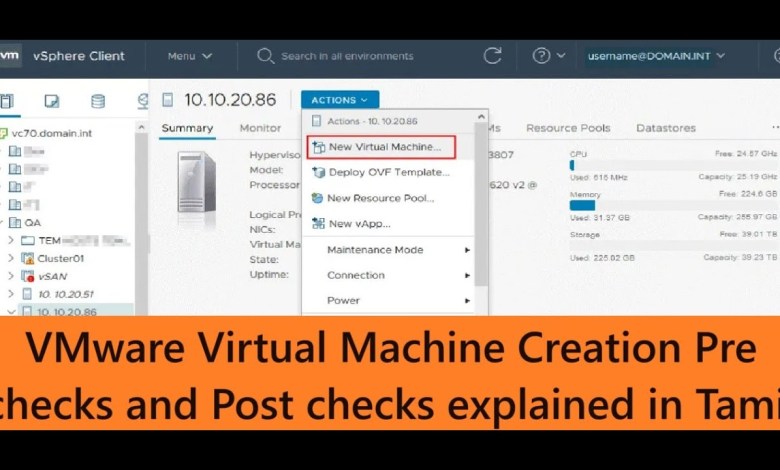Expand host 10.10.20.51 node
780x470 pixels.
[10, 294]
